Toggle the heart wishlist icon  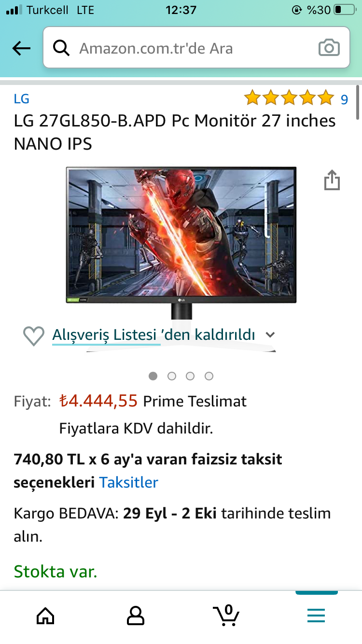(34, 336)
